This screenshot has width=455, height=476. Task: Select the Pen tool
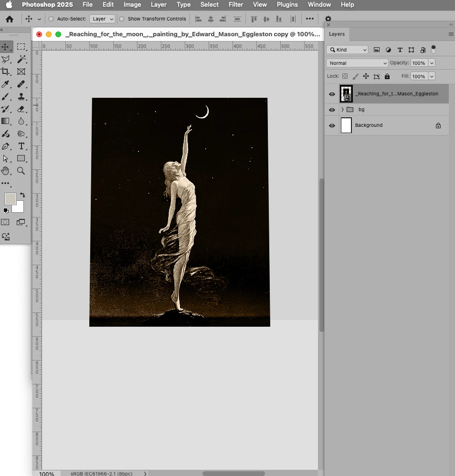tap(5, 146)
